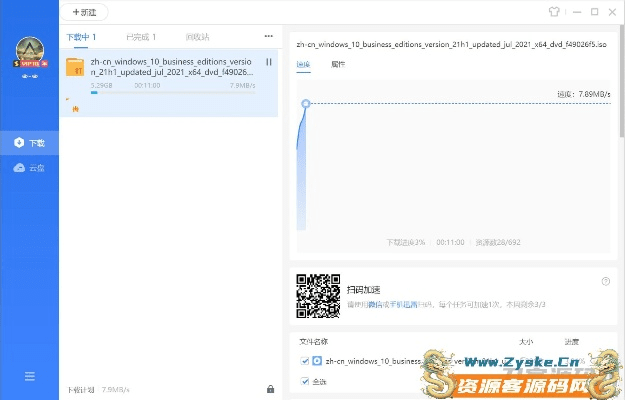This screenshot has height=400, width=625.
Task: Switch to the 已完成 tab
Action: [141, 37]
